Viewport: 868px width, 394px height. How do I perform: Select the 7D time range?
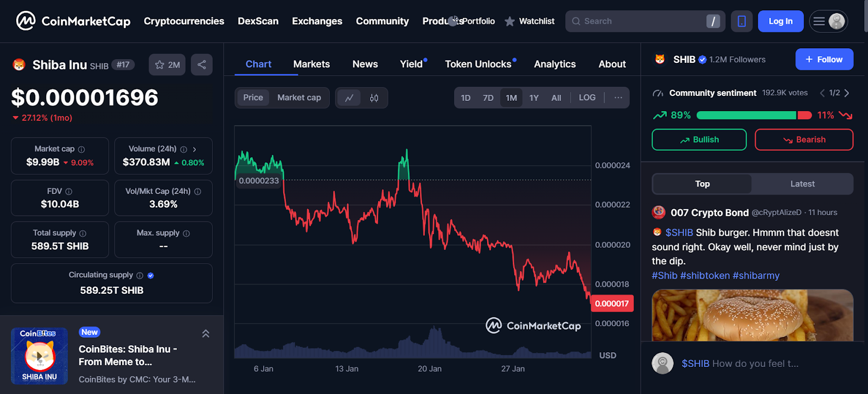click(488, 98)
